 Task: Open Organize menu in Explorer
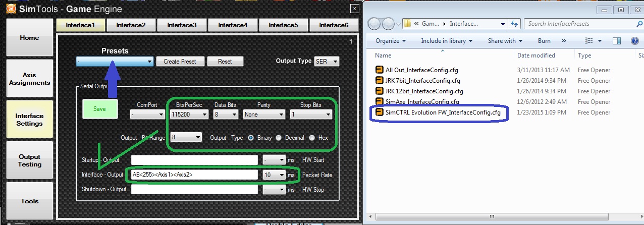(x=391, y=41)
